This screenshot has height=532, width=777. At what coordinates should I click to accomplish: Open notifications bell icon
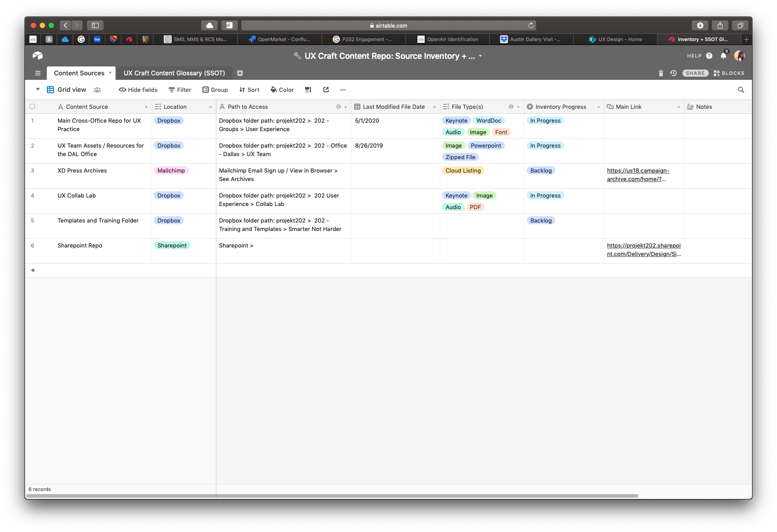723,56
